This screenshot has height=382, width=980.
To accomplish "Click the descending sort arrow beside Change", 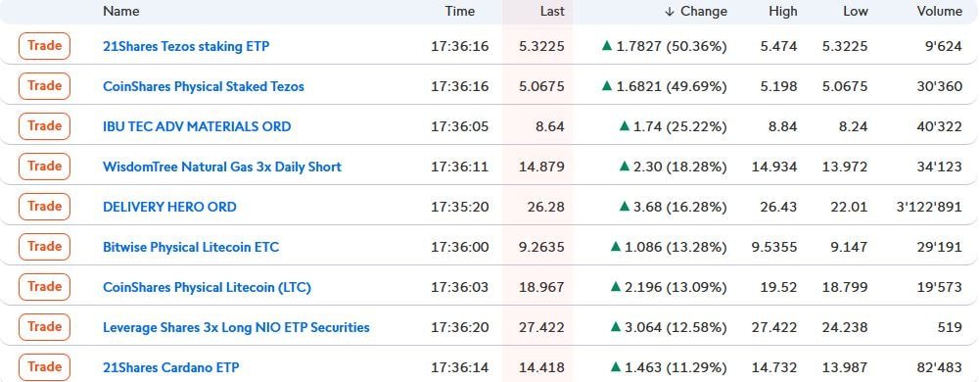I will (x=670, y=11).
